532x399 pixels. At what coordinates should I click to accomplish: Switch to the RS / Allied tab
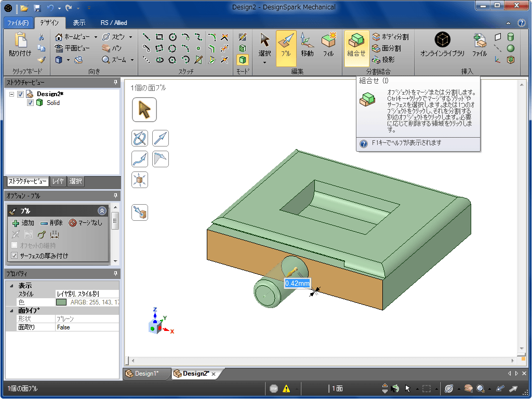tap(114, 23)
